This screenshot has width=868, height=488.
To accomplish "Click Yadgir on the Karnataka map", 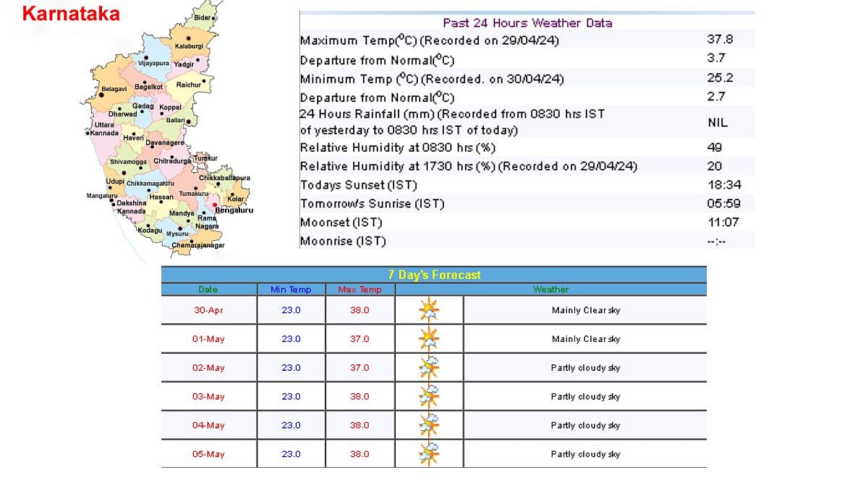I will tap(184, 64).
